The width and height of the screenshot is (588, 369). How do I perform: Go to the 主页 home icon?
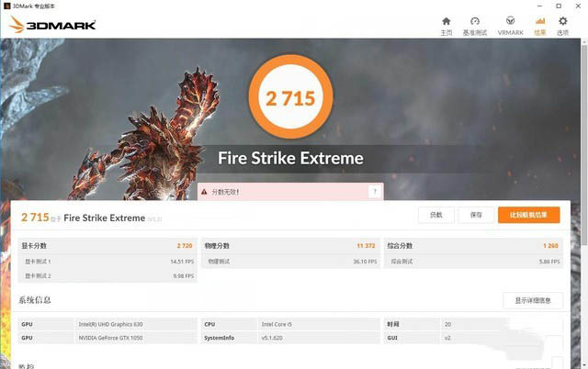click(447, 21)
